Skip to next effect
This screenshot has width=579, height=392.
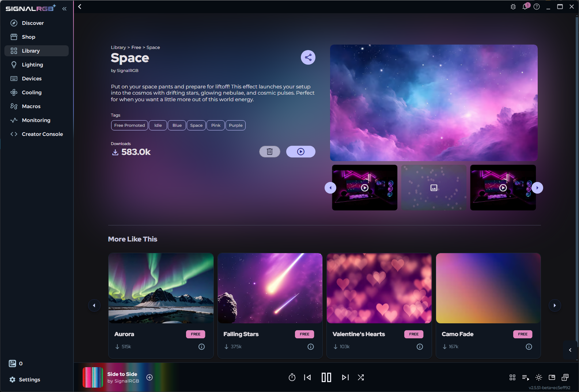(345, 377)
